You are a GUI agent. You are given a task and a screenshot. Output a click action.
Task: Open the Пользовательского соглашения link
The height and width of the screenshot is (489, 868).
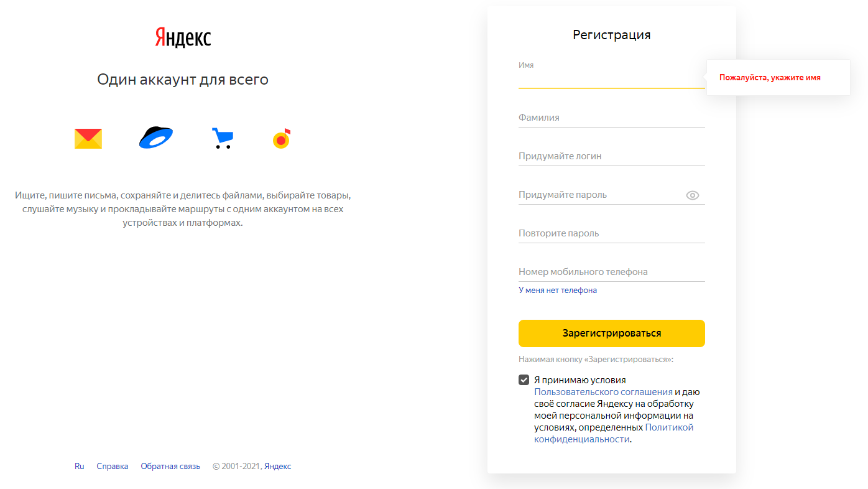click(x=603, y=392)
